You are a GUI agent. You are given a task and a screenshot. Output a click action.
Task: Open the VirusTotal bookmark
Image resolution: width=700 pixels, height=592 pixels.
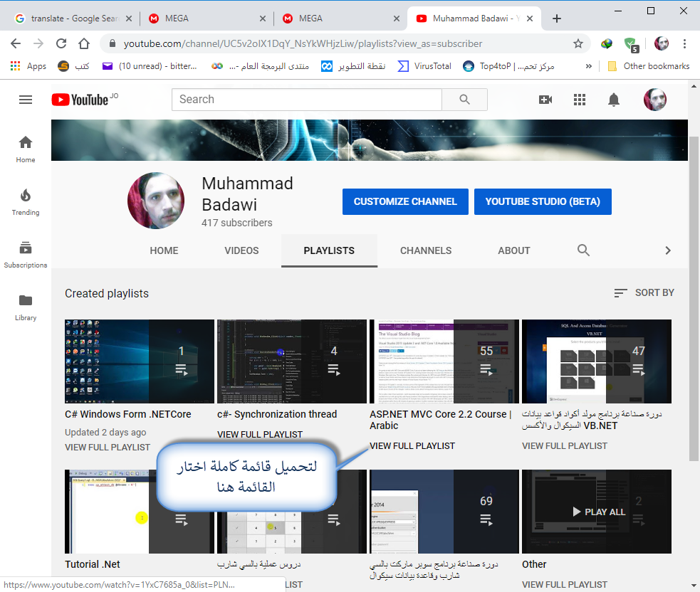pos(424,66)
